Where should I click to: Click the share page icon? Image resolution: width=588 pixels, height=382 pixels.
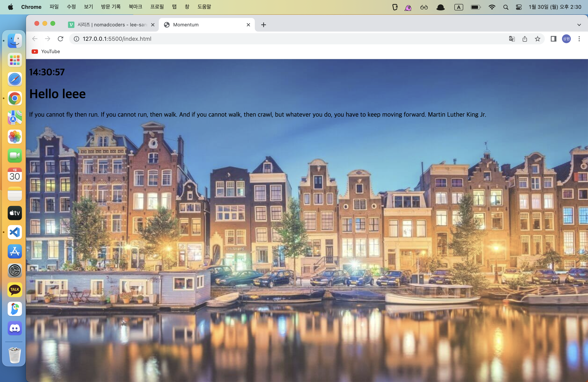click(525, 39)
